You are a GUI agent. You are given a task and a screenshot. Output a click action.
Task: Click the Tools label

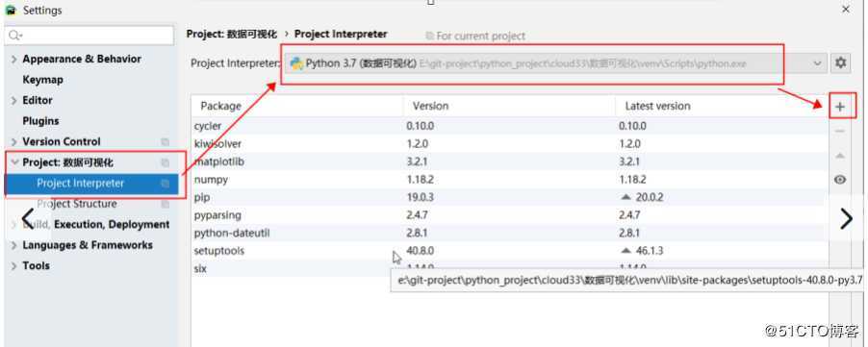36,265
